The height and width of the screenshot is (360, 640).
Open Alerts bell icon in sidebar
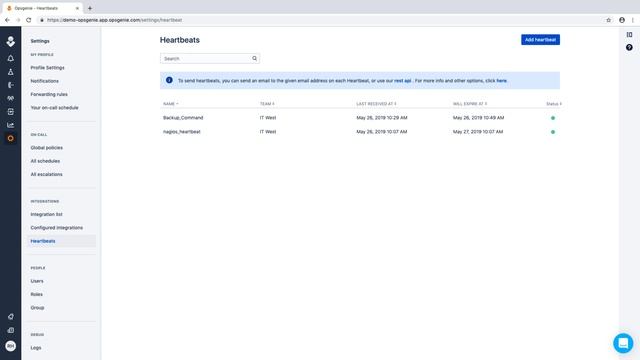click(11, 58)
